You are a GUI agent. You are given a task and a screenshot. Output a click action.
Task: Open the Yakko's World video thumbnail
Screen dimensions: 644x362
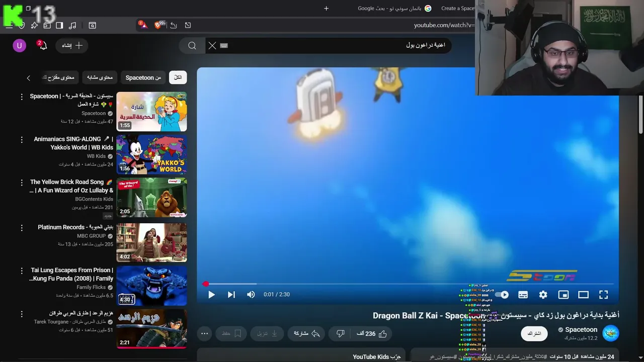151,154
